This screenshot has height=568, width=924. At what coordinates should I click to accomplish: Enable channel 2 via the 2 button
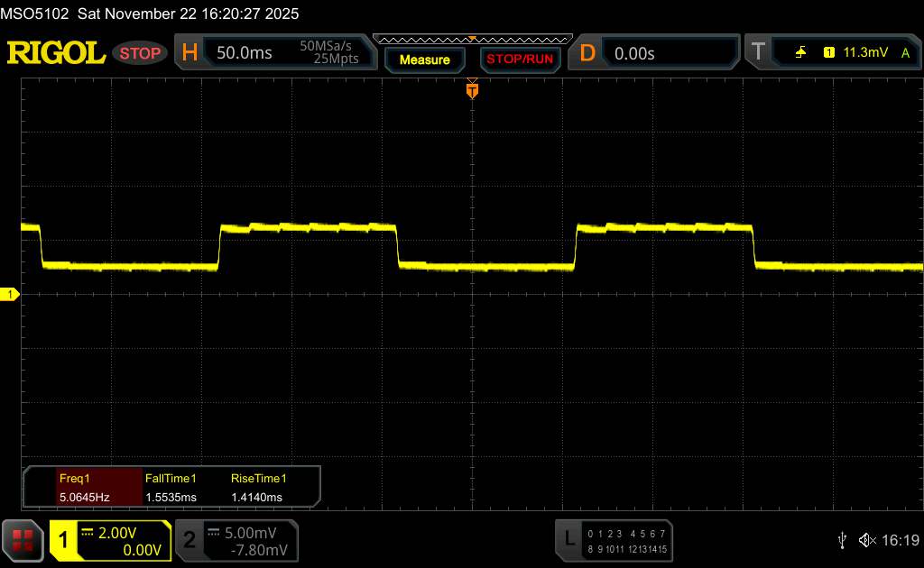189,540
